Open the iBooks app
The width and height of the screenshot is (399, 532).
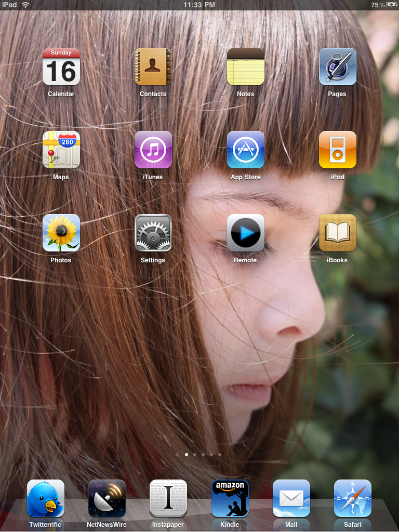coord(337,233)
